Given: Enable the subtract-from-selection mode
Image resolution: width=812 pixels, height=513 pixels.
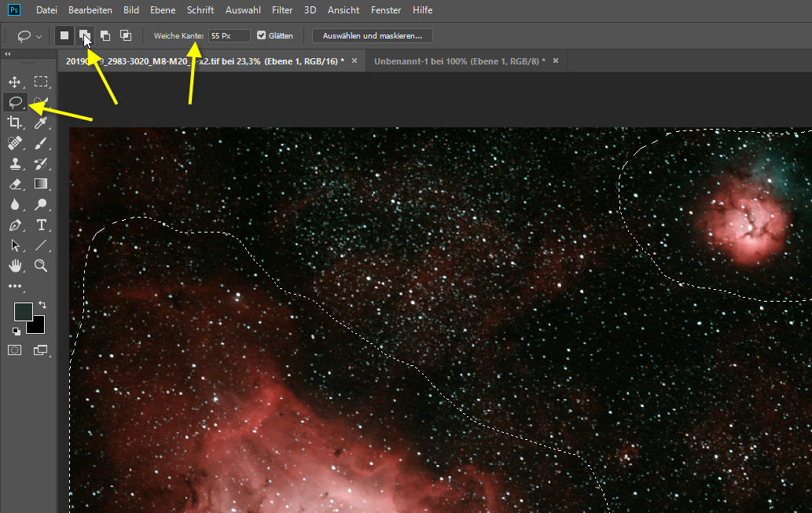Looking at the screenshot, I should (105, 35).
